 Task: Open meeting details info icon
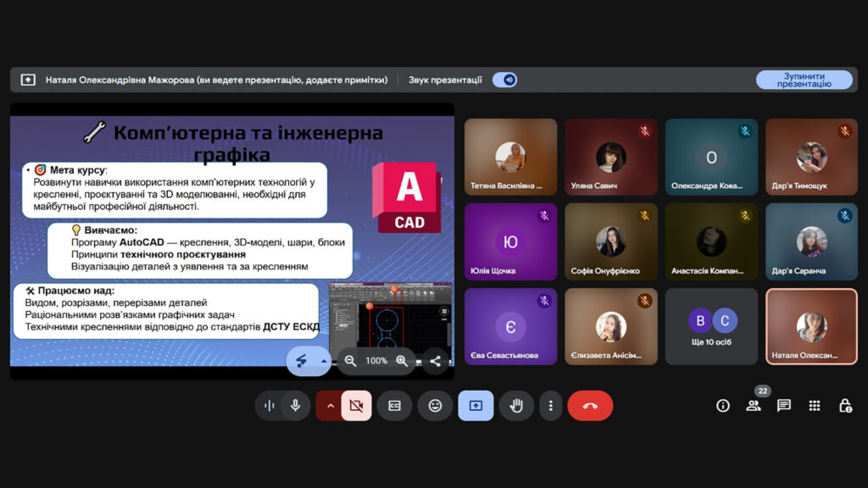(722, 406)
